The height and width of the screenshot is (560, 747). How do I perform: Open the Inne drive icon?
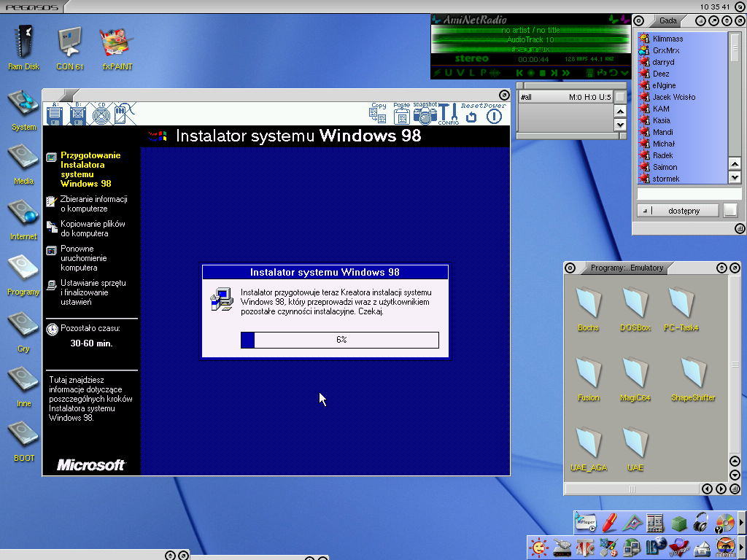coord(23,386)
